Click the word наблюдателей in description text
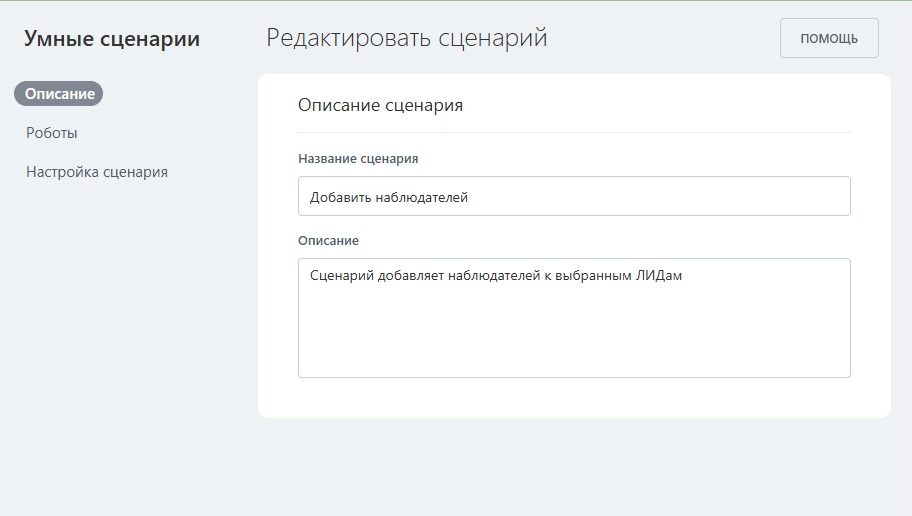 point(495,276)
